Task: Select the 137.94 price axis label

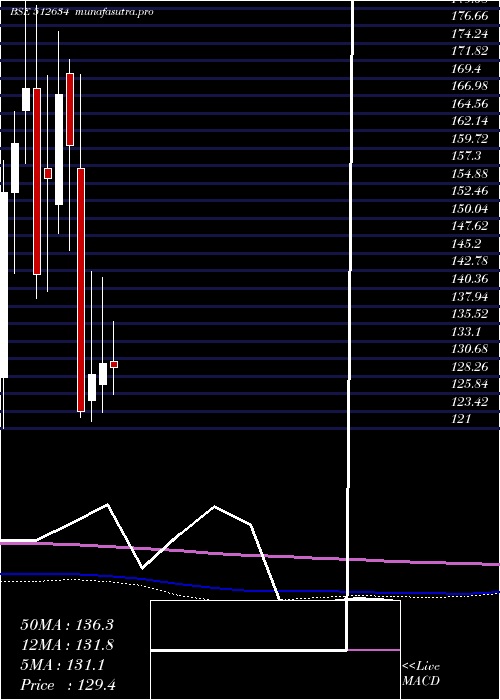Action: click(470, 296)
